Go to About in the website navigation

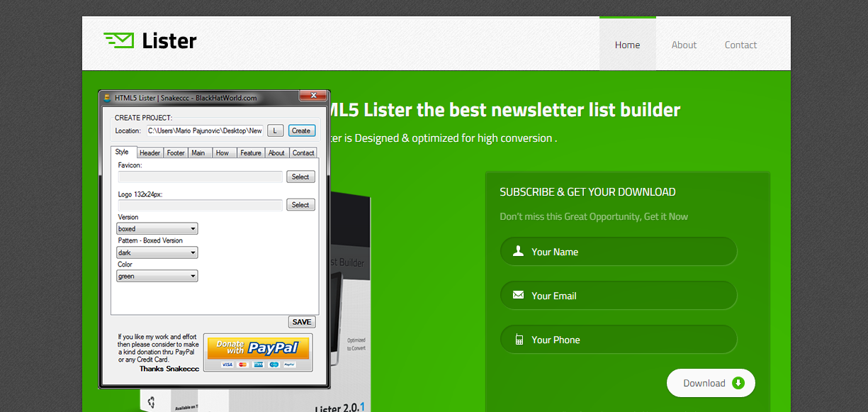684,45
